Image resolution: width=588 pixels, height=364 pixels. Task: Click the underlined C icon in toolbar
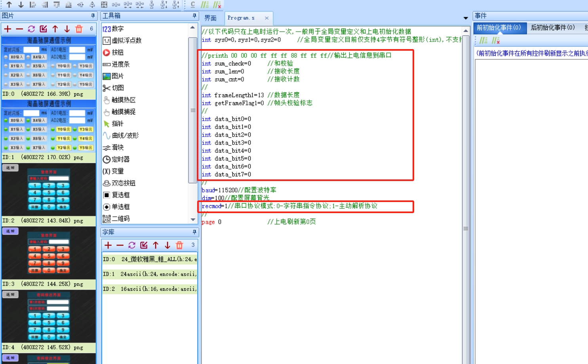pos(193,5)
